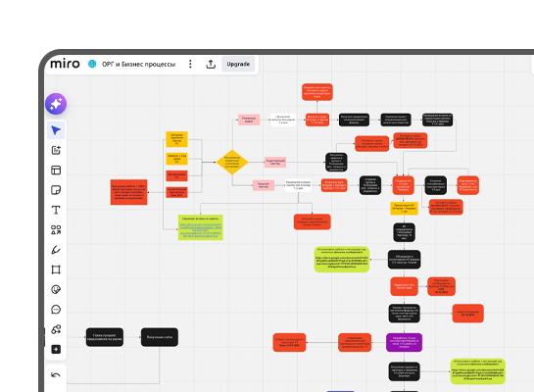Open the stickers and emoji tool
The width and height of the screenshot is (534, 392).
[x=56, y=289]
